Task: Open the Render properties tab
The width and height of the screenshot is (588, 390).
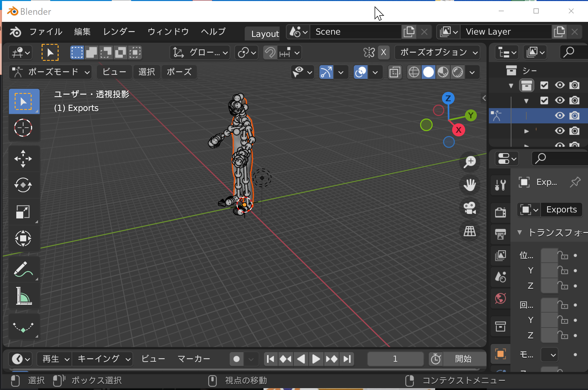Action: 500,212
